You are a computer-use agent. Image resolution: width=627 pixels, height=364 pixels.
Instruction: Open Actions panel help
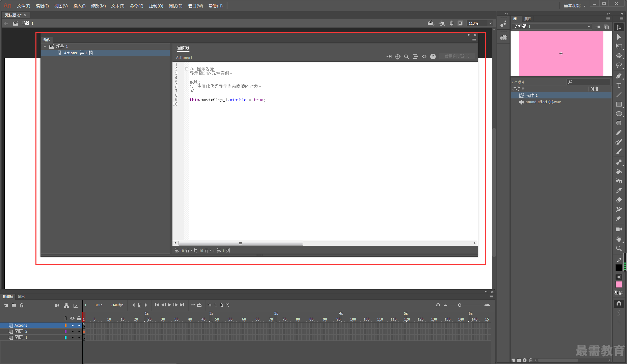[433, 57]
